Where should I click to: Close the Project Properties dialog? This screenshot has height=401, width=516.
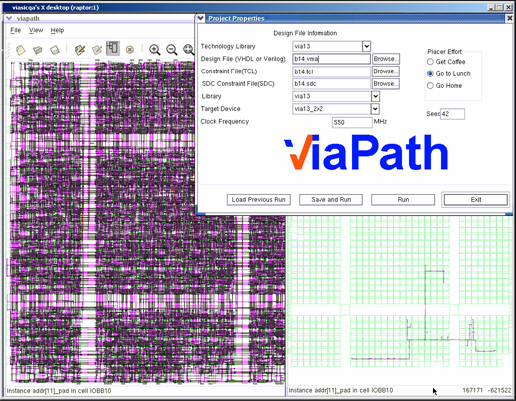pyautogui.click(x=510, y=18)
